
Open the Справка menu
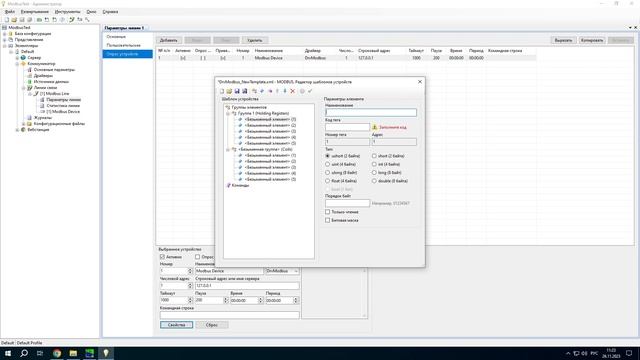click(110, 12)
